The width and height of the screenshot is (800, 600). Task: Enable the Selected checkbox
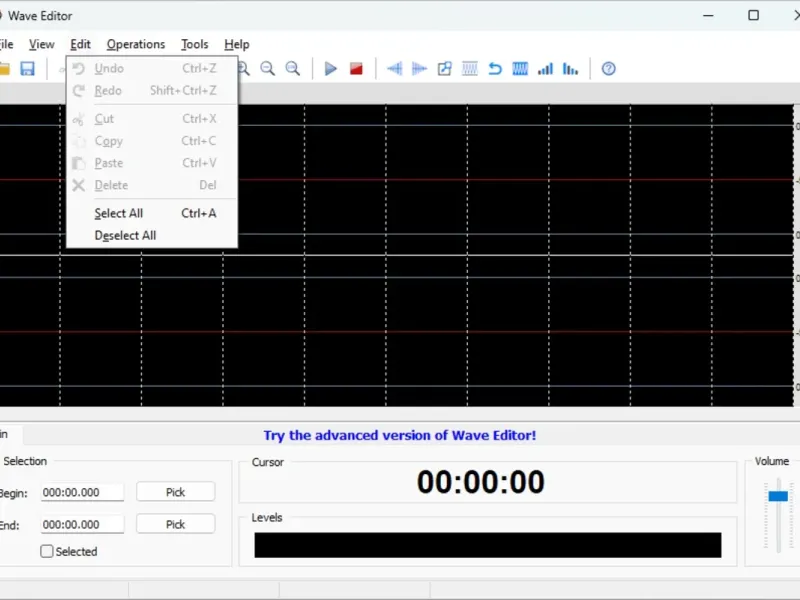click(x=47, y=551)
